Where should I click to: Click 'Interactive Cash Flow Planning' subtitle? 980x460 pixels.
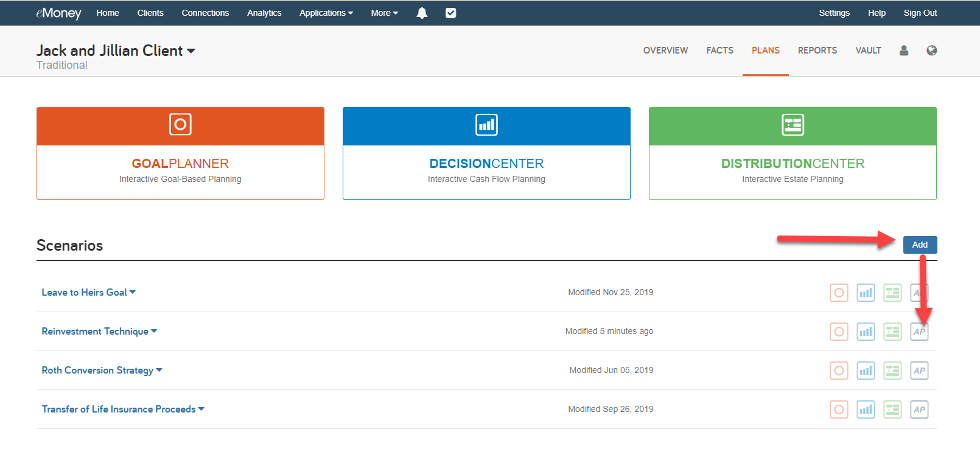(x=486, y=179)
